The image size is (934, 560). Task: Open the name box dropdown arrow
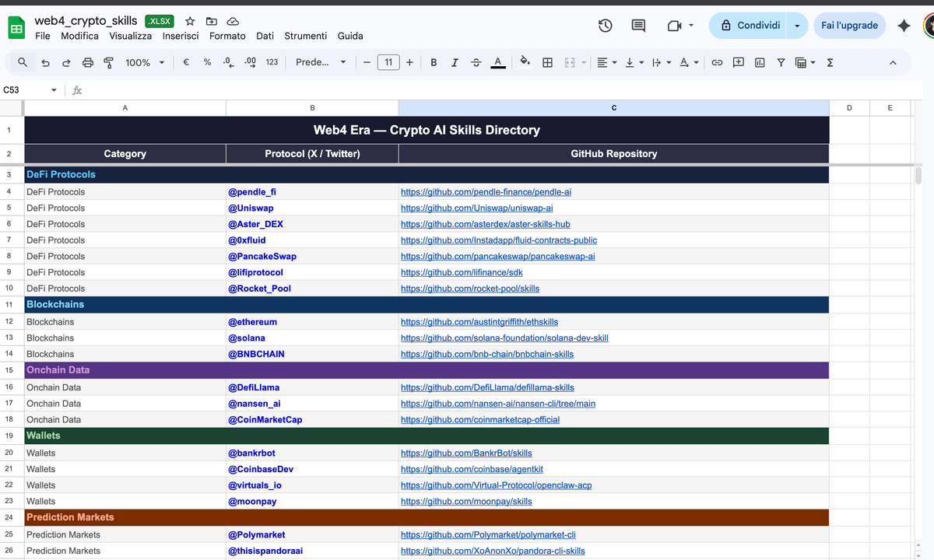click(54, 90)
